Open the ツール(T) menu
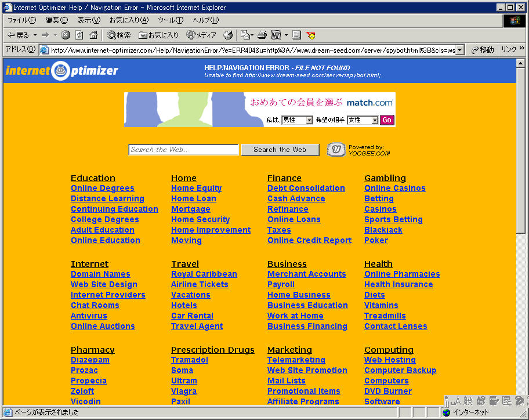This screenshot has height=420, width=529. click(171, 20)
